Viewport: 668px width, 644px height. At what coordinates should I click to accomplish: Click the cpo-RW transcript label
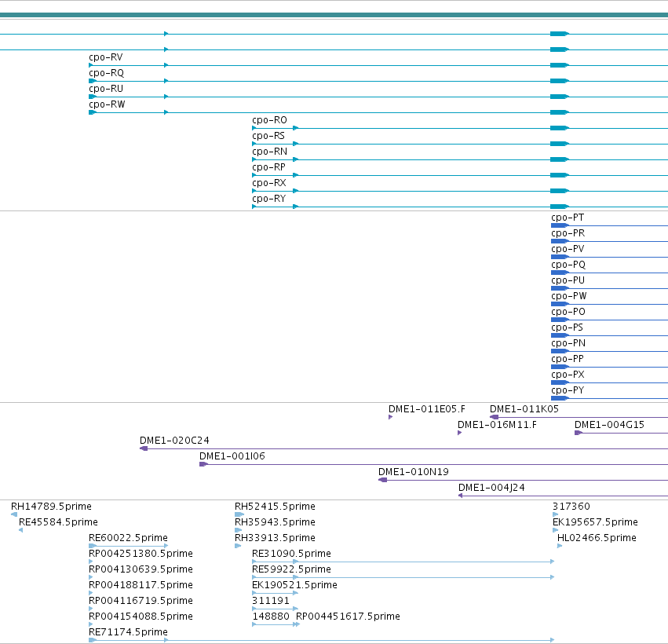(x=107, y=104)
